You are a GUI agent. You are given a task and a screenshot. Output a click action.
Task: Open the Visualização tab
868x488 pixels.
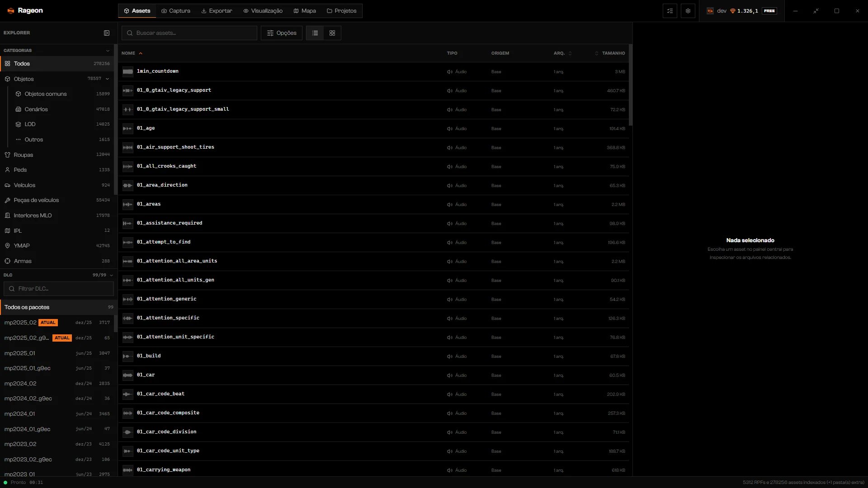[263, 11]
